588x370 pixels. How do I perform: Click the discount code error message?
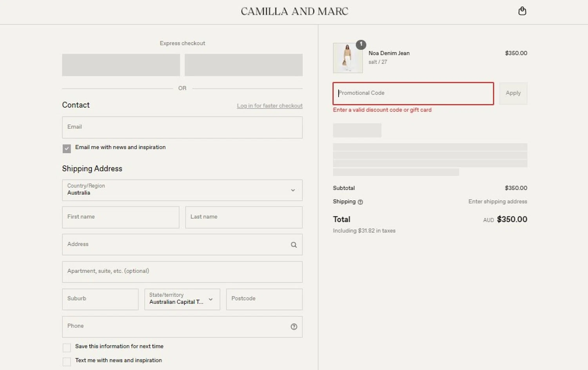pyautogui.click(x=382, y=110)
